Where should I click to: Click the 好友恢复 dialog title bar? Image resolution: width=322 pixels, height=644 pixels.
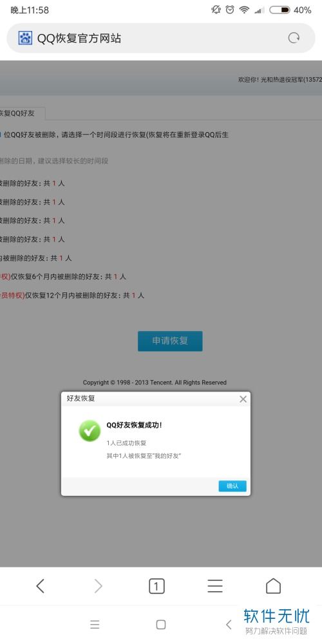pyautogui.click(x=156, y=399)
